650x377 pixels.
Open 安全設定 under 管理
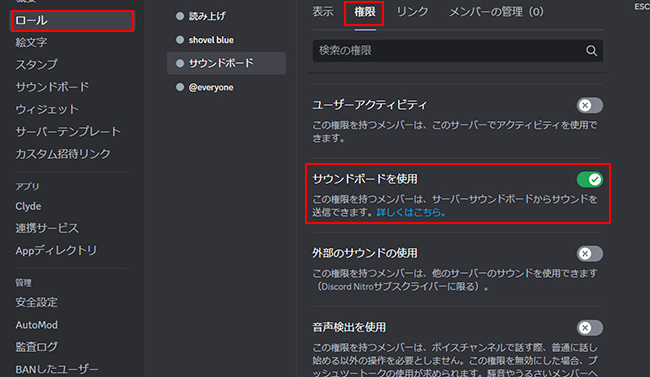(x=36, y=302)
